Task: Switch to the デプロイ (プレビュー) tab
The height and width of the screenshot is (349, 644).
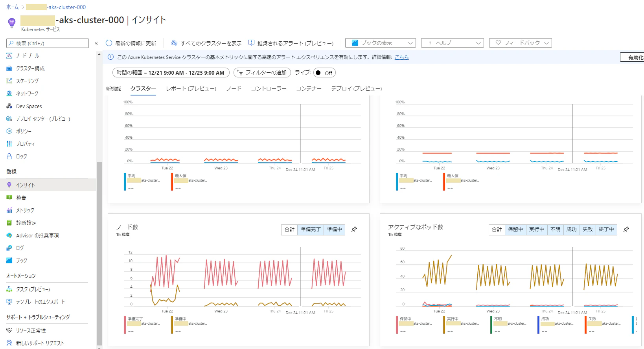Action: [357, 89]
